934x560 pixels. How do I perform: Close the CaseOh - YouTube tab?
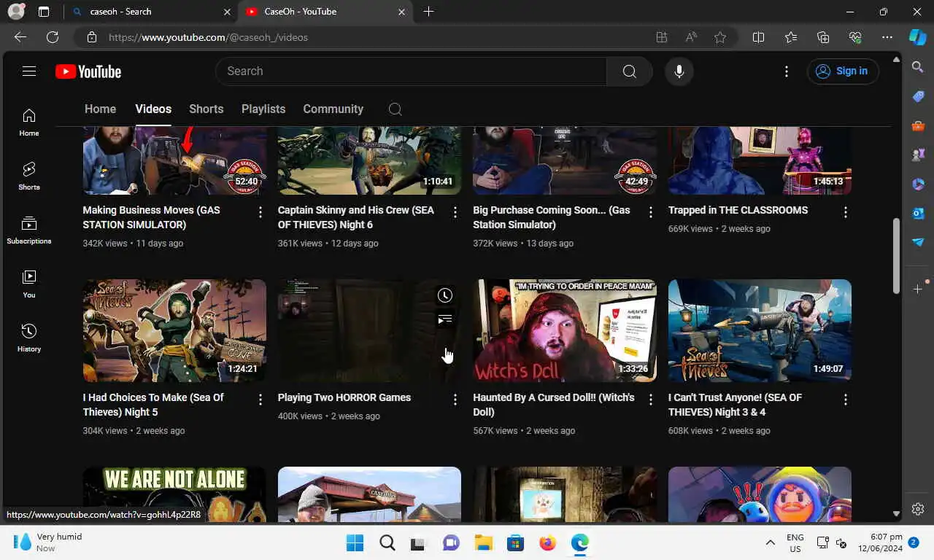(x=401, y=12)
